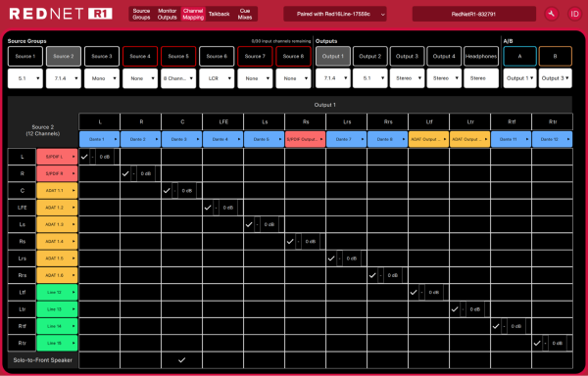Open Source 3 format dropdown showing Mono
This screenshot has height=376, width=588.
[102, 78]
